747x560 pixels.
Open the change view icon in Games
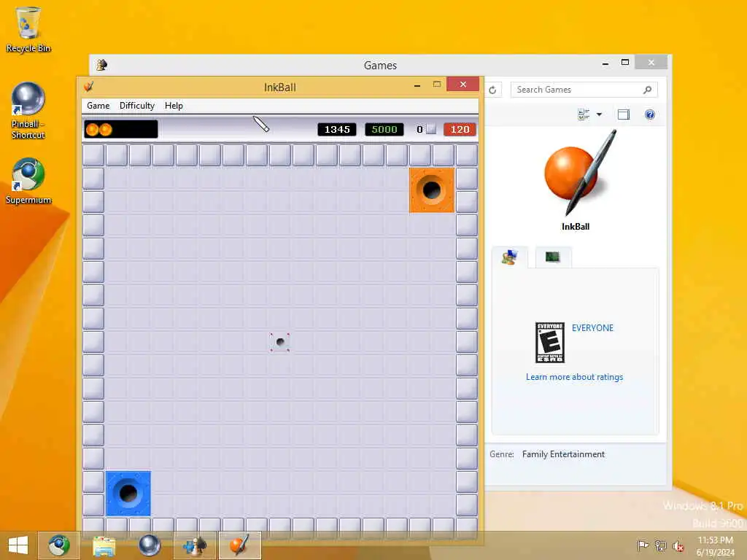tap(584, 114)
